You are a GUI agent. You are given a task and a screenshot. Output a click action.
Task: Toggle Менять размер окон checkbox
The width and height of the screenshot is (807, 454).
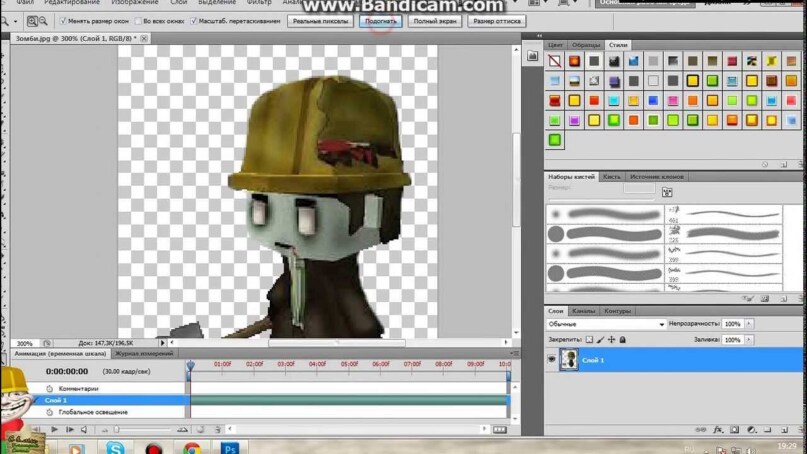63,21
